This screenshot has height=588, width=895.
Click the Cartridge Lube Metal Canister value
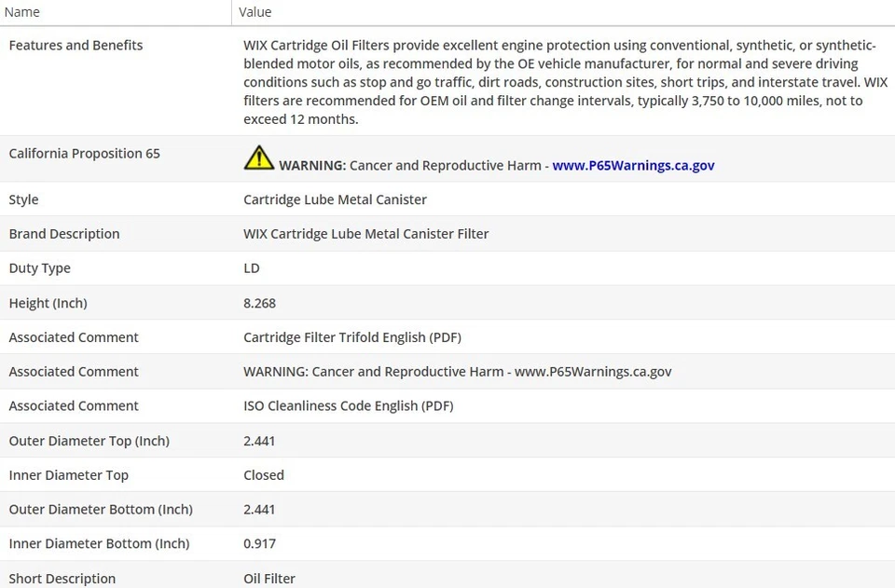(x=335, y=199)
